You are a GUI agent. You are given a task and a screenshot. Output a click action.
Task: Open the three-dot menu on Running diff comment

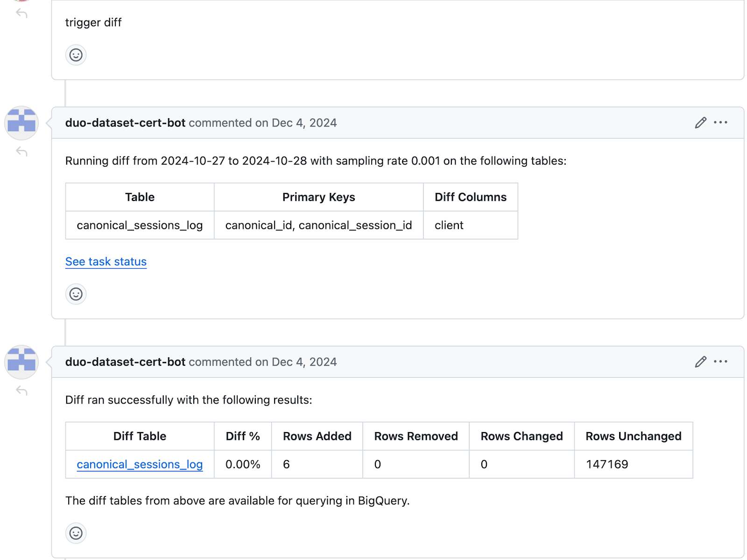tap(720, 123)
